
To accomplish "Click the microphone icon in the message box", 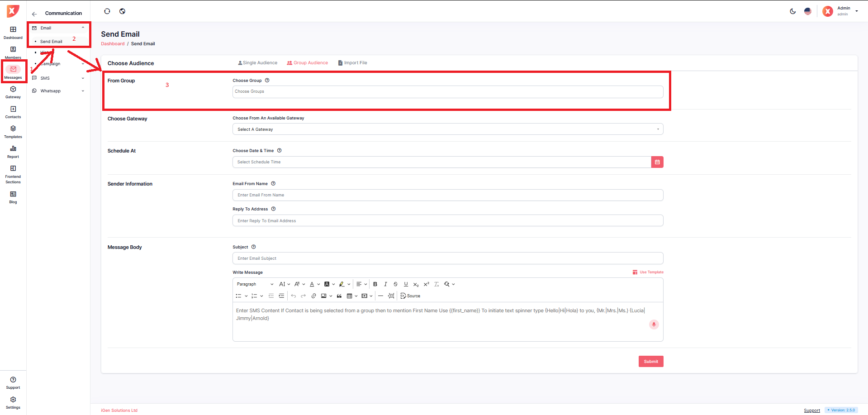I will [654, 324].
